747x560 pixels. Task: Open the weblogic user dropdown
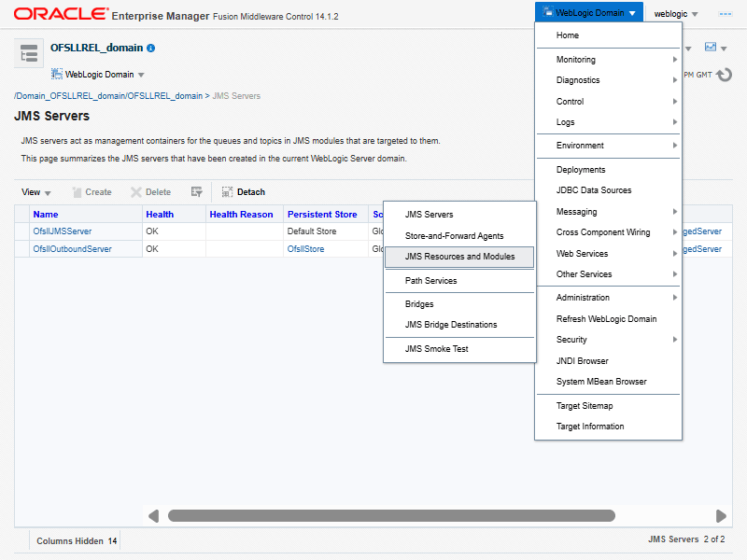[x=675, y=14]
